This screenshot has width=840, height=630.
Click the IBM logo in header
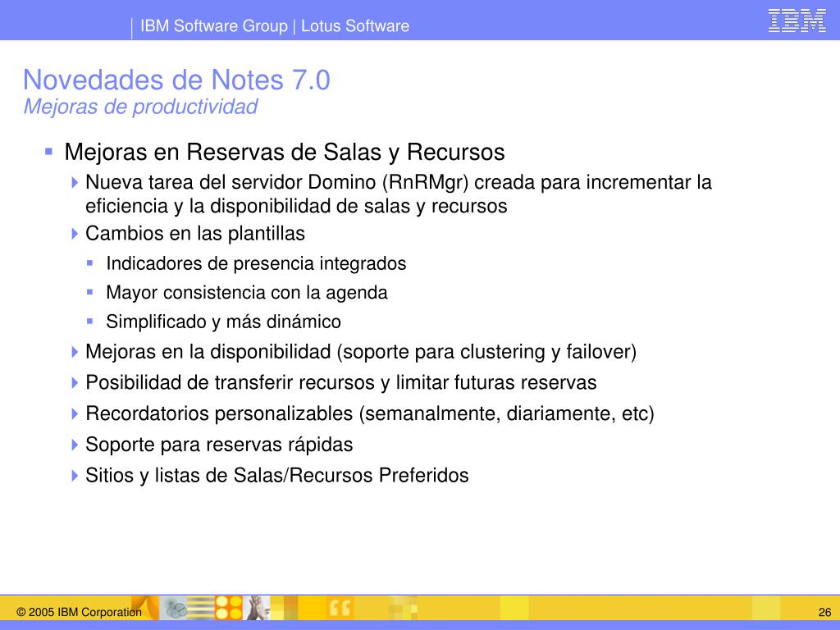click(x=797, y=21)
